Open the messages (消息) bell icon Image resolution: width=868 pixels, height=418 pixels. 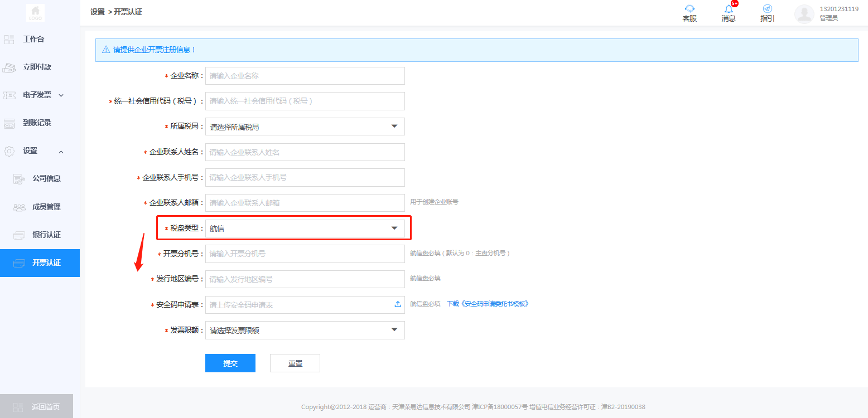(729, 9)
